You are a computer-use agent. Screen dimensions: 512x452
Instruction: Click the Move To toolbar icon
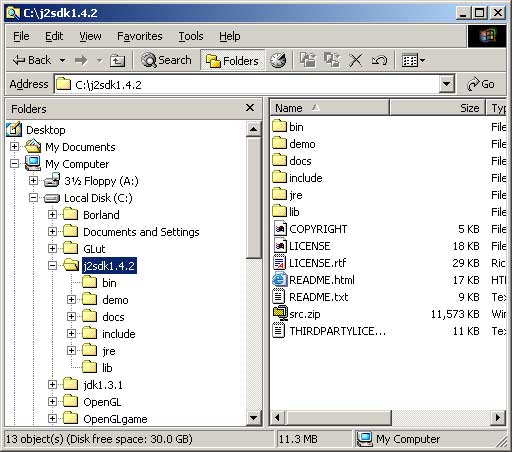click(308, 60)
